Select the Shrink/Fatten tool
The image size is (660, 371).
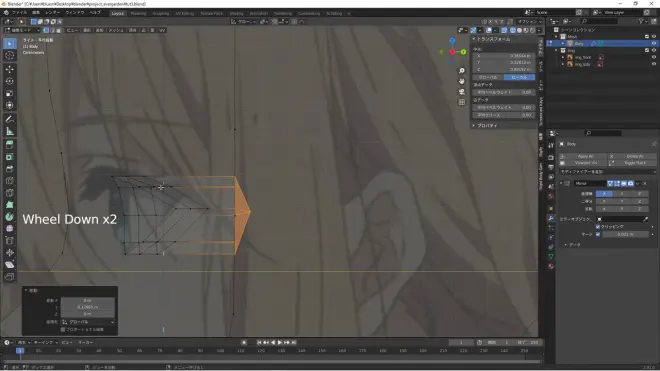pyautogui.click(x=10, y=253)
